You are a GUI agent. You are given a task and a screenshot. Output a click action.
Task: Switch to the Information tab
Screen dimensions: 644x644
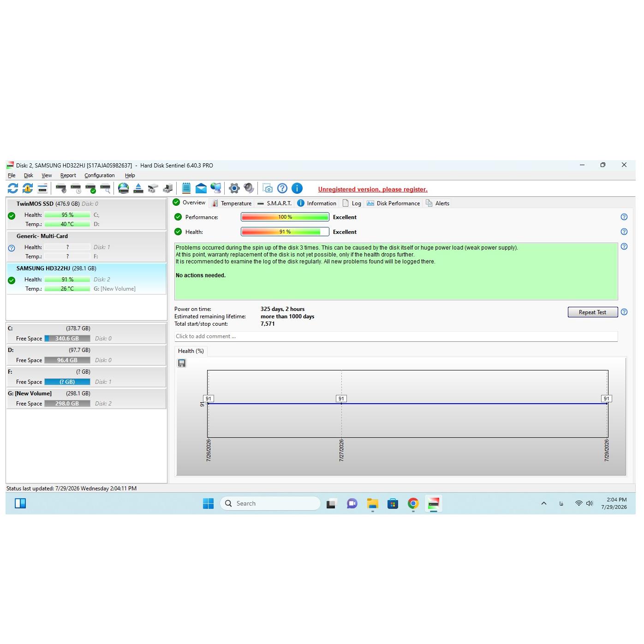[x=317, y=203]
